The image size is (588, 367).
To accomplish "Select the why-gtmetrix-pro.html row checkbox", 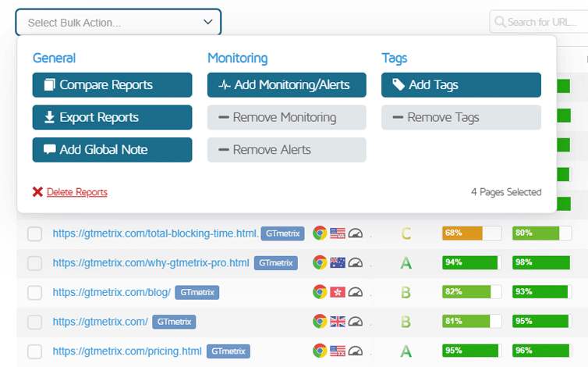I will [34, 263].
